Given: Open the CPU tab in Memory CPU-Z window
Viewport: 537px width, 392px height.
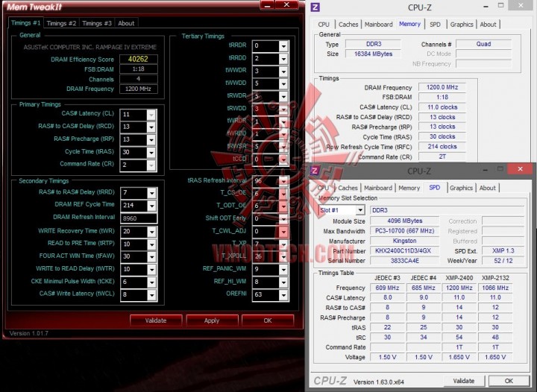Looking at the screenshot, I should click(x=324, y=25).
